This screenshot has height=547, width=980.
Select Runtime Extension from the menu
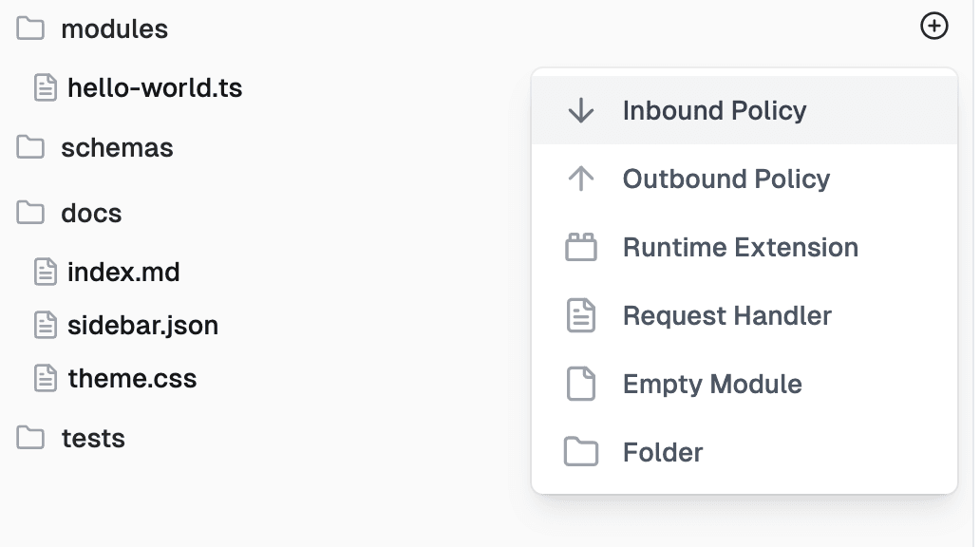739,247
